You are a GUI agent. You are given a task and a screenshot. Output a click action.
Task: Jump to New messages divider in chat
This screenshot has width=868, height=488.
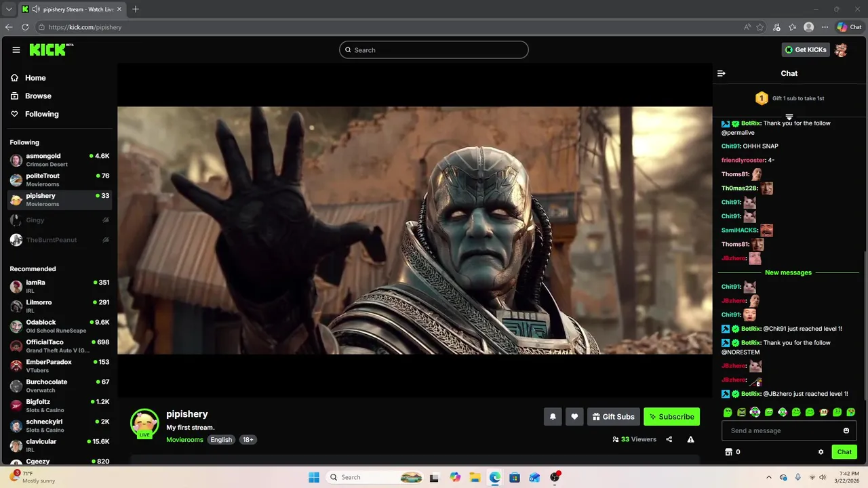click(788, 272)
